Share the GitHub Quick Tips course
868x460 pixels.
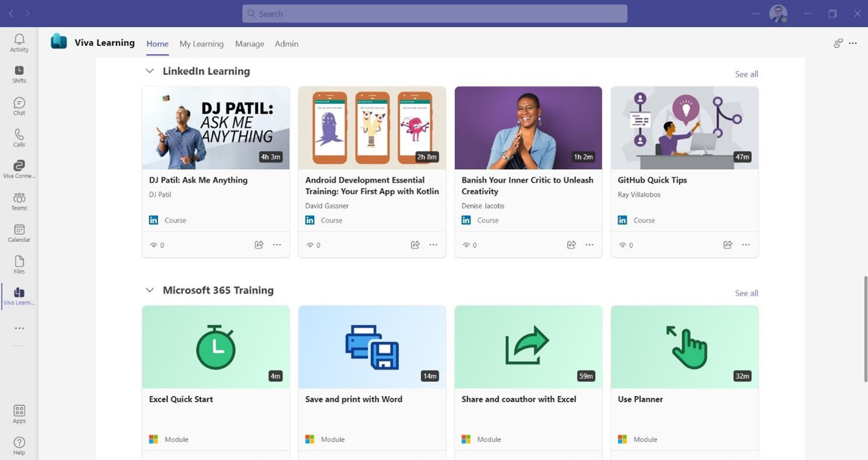coord(728,245)
